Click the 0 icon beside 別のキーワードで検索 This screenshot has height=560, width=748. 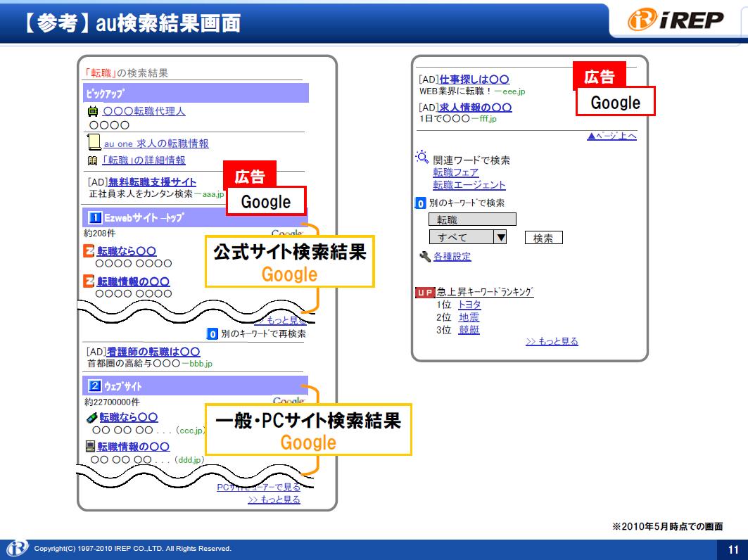pyautogui.click(x=420, y=203)
